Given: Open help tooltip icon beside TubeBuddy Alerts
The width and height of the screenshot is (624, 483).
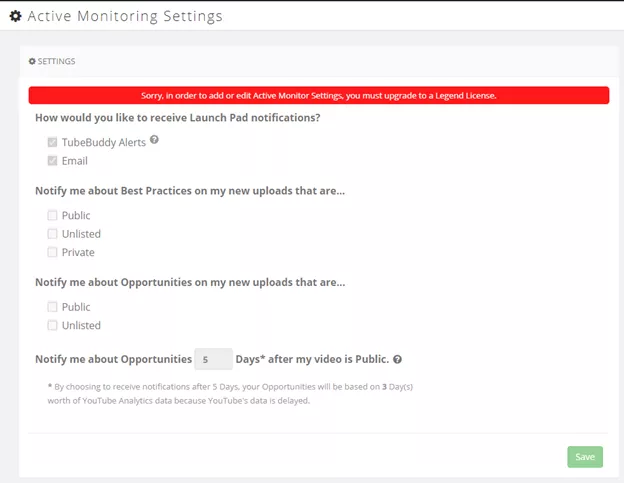Looking at the screenshot, I should (154, 140).
